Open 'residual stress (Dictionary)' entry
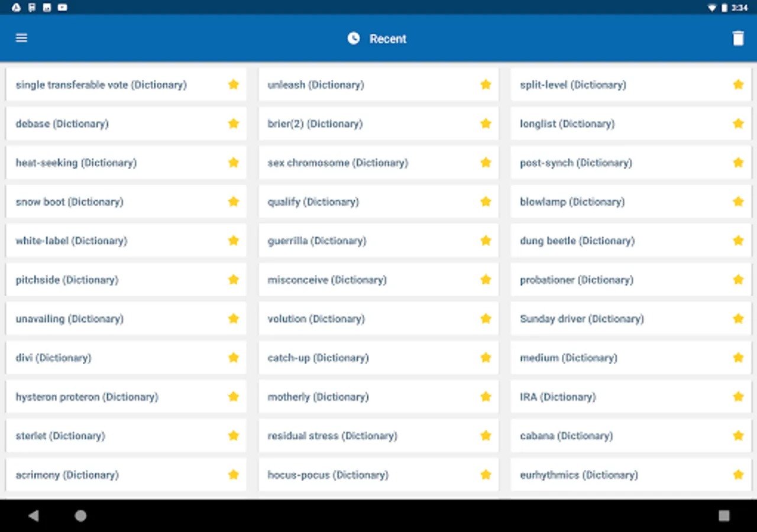The image size is (757, 532). pos(378,436)
